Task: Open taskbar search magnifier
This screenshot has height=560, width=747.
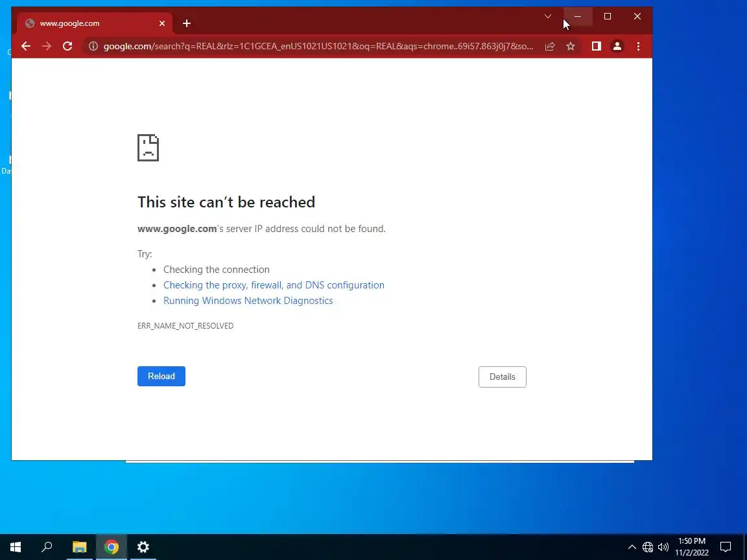Action: click(47, 546)
